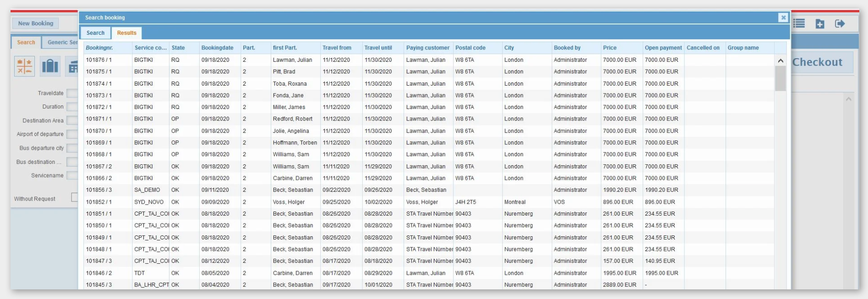Click the city cell Montreal
868x299 pixels.
pyautogui.click(x=515, y=202)
